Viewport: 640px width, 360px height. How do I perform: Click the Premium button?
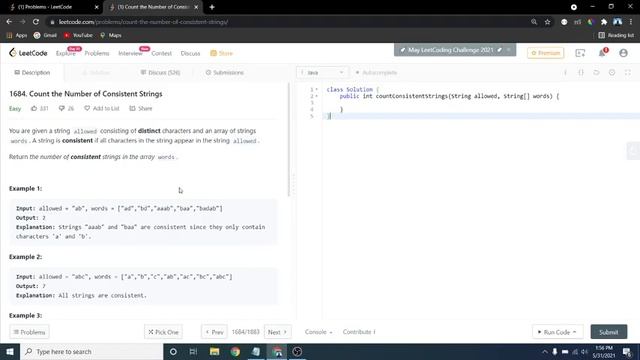pyautogui.click(x=545, y=53)
